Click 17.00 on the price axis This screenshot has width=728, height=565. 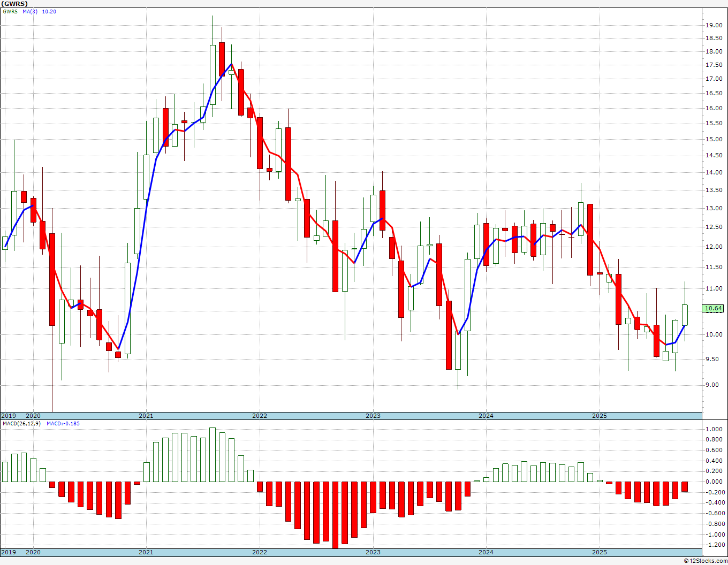pos(713,79)
